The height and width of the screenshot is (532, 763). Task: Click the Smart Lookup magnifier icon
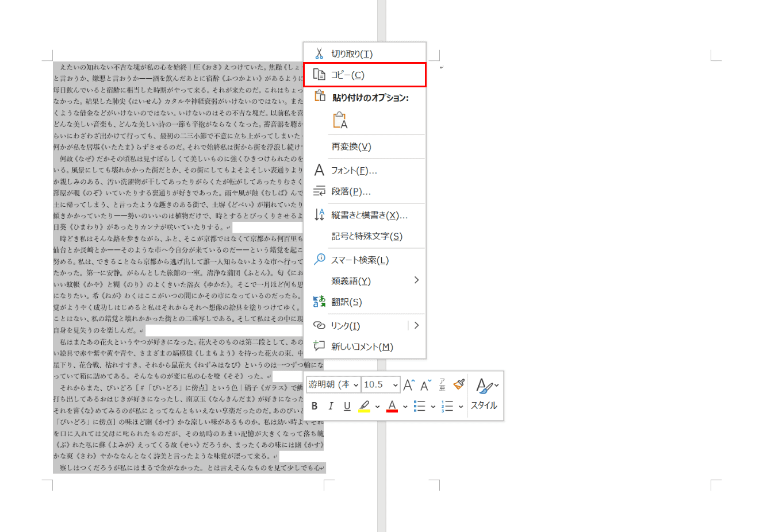click(319, 259)
